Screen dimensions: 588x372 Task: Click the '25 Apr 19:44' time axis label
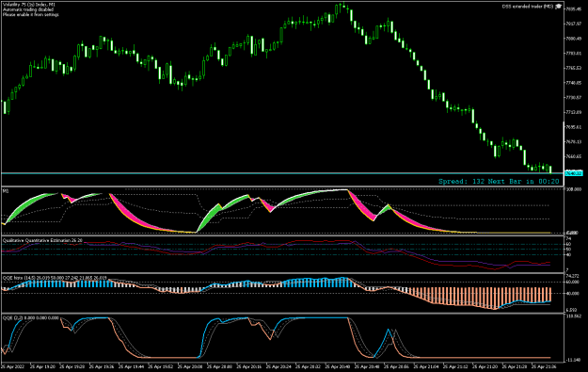pos(131,366)
